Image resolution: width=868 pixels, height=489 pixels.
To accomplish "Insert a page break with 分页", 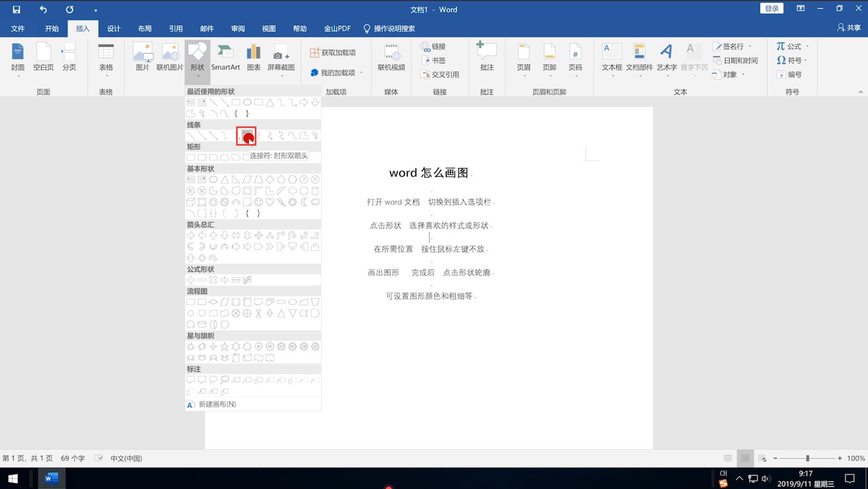I will (69, 58).
